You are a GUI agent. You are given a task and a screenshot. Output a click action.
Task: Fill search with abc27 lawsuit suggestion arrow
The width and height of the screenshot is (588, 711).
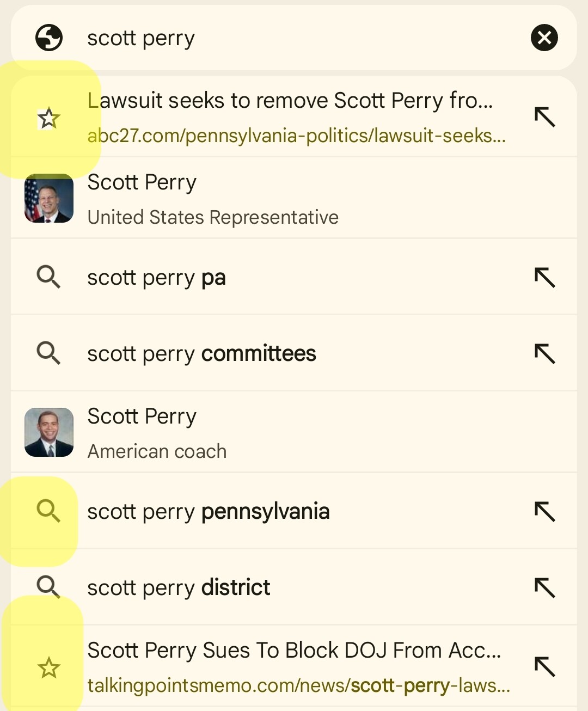(x=544, y=117)
